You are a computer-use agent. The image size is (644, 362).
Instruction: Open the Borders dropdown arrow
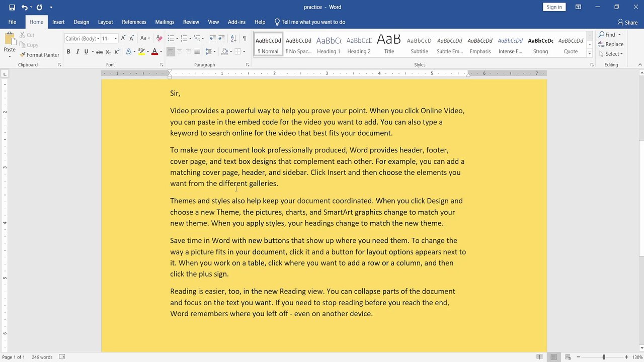pos(244,52)
